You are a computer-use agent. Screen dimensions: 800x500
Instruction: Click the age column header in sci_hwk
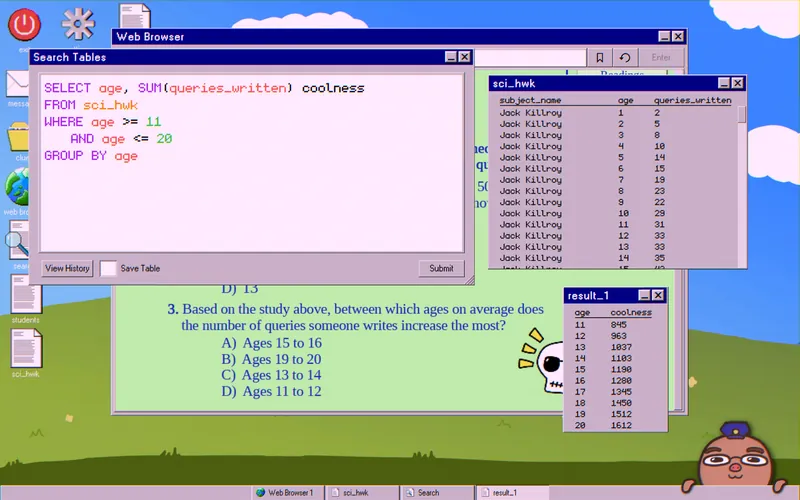626,101
